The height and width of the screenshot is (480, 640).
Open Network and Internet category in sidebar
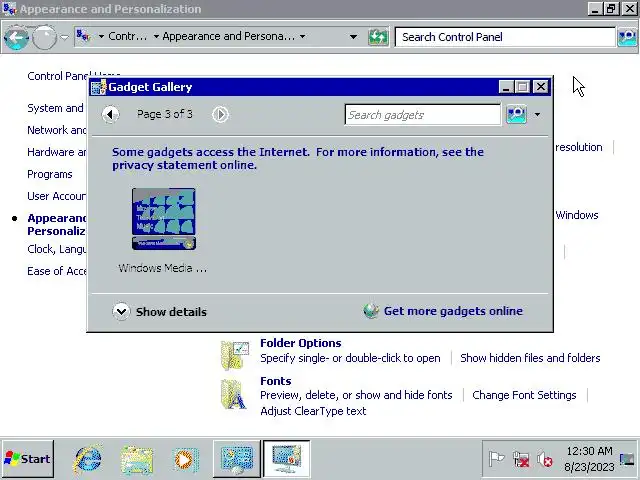56,130
